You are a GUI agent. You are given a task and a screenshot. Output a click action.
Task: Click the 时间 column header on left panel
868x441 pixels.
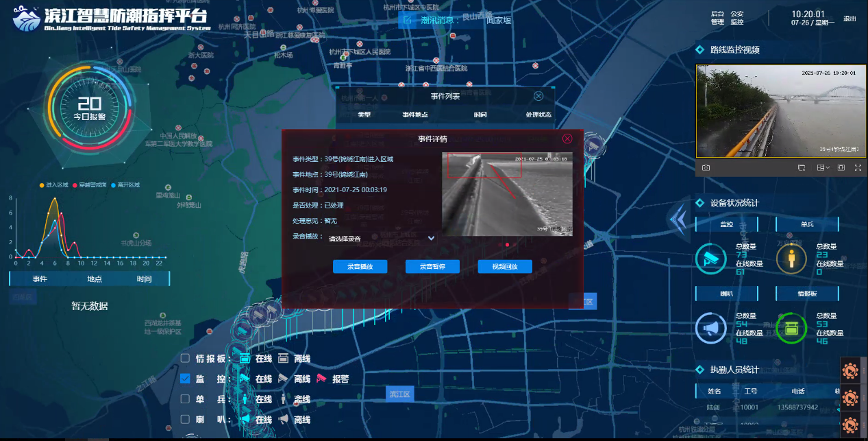[144, 279]
